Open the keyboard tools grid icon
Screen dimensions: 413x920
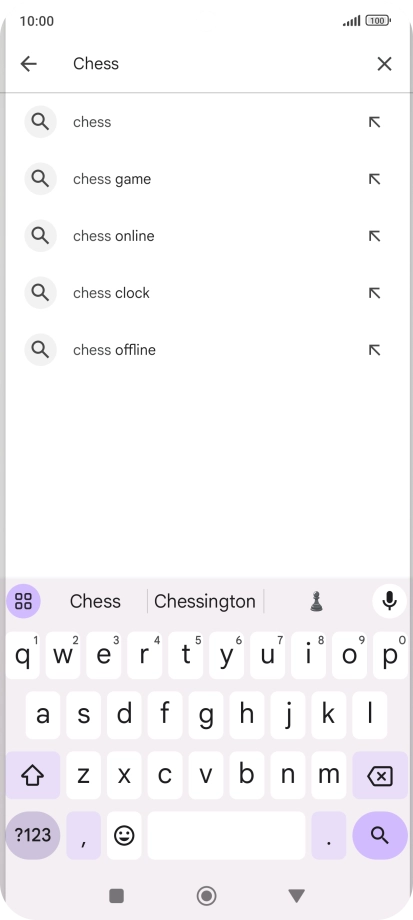point(23,601)
